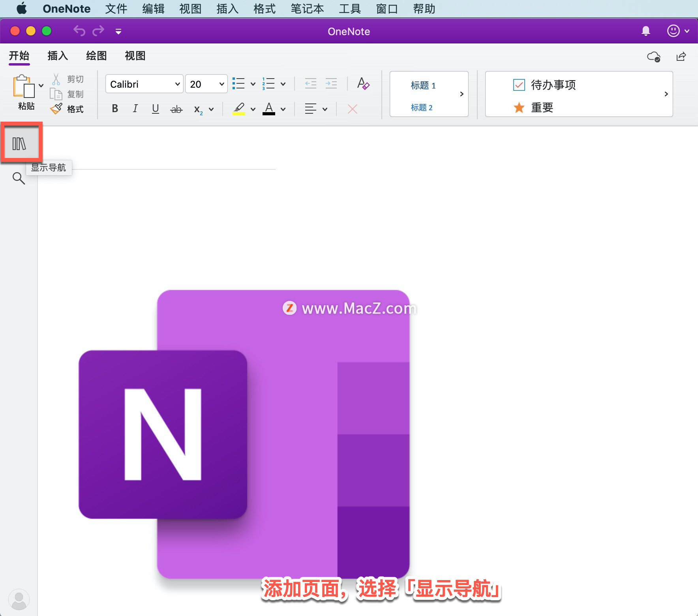698x616 pixels.
Task: Open the 窗口 menu
Action: [387, 9]
